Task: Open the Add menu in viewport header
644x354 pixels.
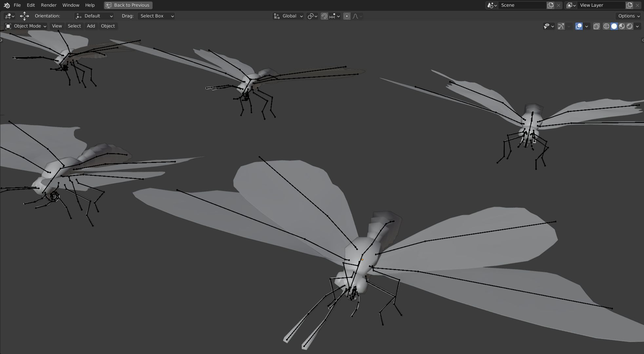Action: tap(91, 26)
